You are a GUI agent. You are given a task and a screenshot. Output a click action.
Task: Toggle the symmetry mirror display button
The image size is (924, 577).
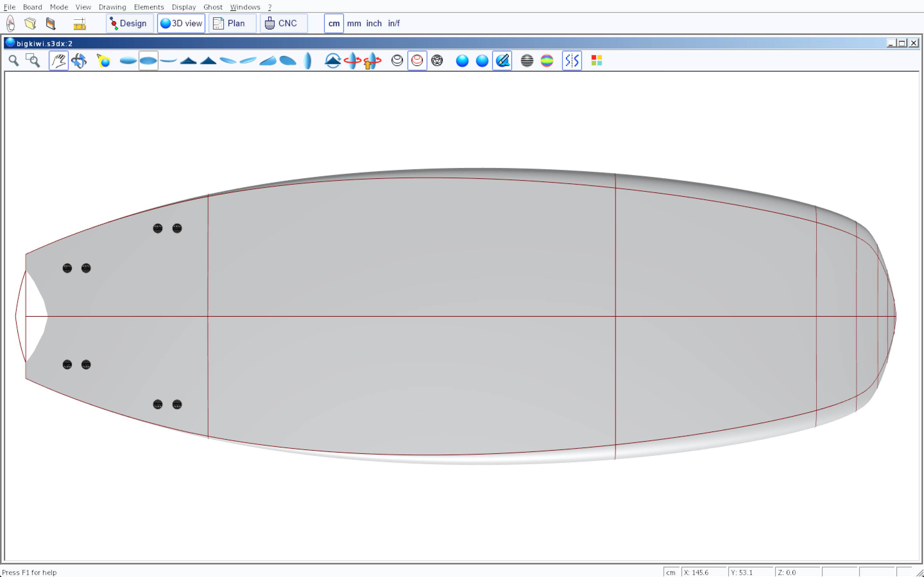pos(572,61)
